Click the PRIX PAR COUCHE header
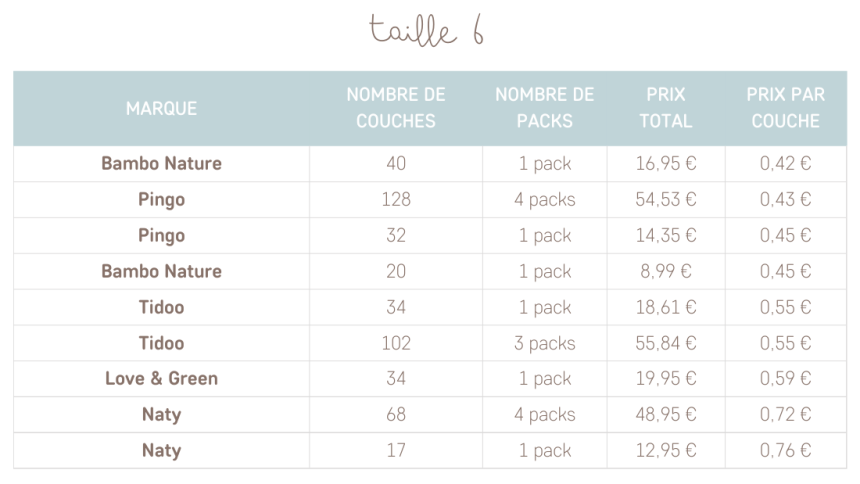 (x=785, y=108)
